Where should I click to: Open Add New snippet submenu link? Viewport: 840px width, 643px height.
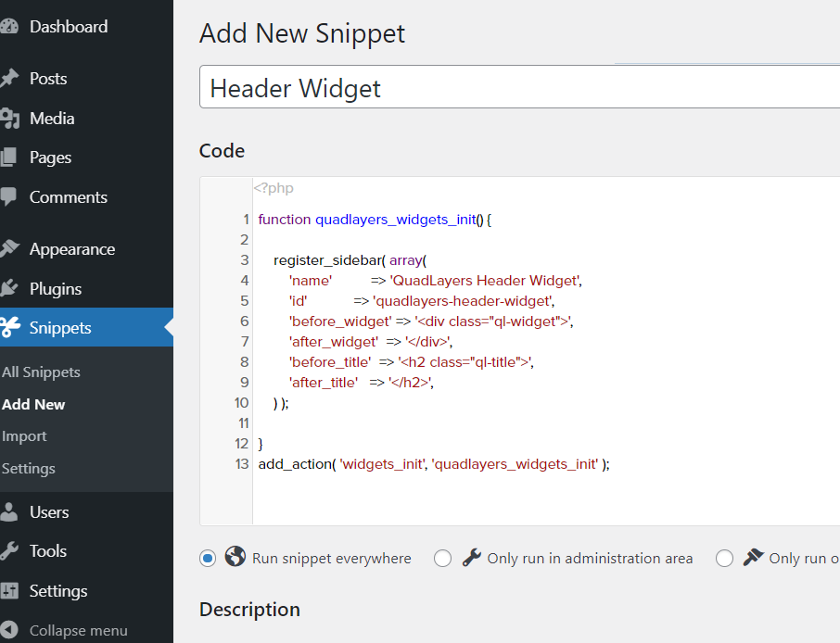click(x=33, y=404)
